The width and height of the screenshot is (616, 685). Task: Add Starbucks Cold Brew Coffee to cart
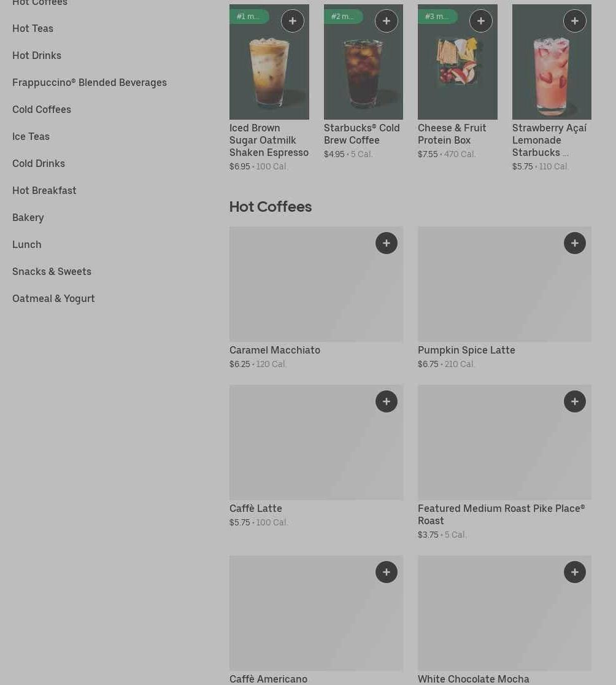click(x=387, y=20)
